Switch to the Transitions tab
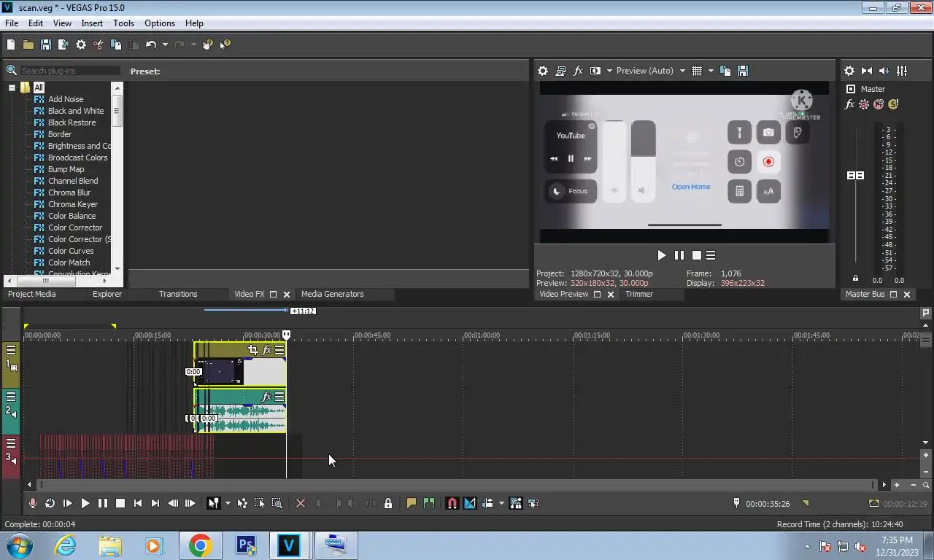Viewport: 934px width, 560px height. pyautogui.click(x=178, y=294)
